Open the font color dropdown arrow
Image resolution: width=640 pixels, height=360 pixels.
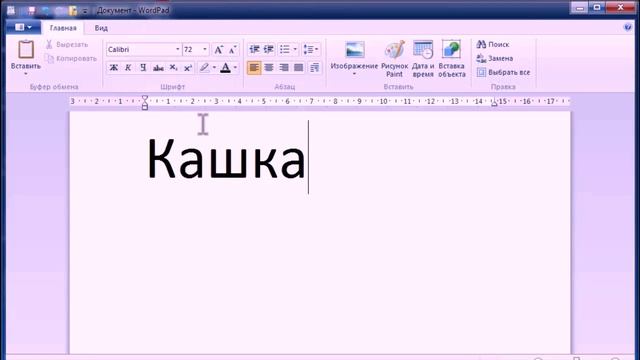236,68
